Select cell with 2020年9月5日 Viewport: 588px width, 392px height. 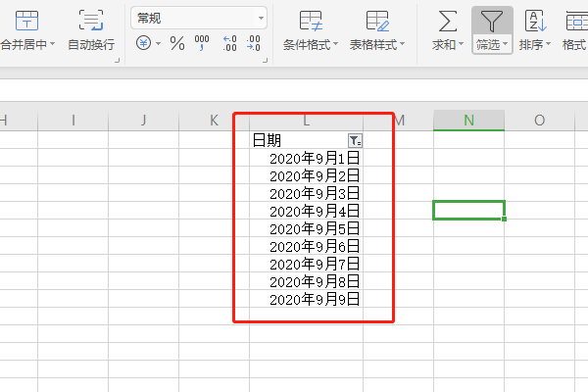[306, 228]
